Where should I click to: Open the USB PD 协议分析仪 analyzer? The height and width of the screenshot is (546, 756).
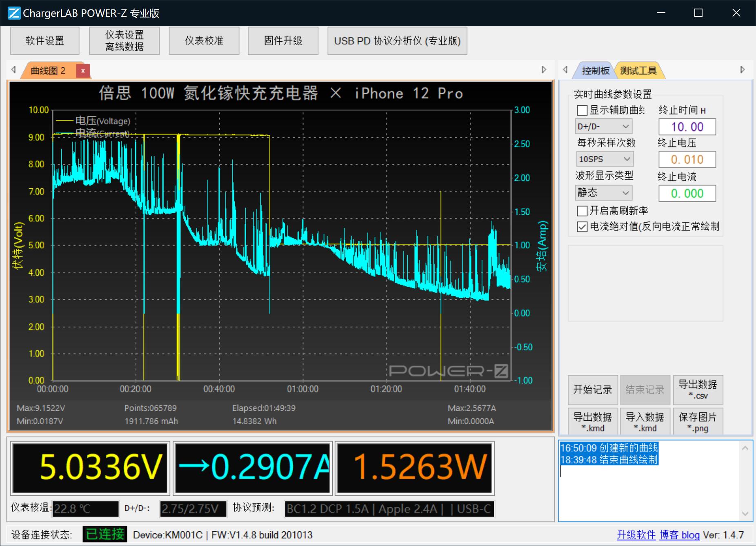pos(397,40)
